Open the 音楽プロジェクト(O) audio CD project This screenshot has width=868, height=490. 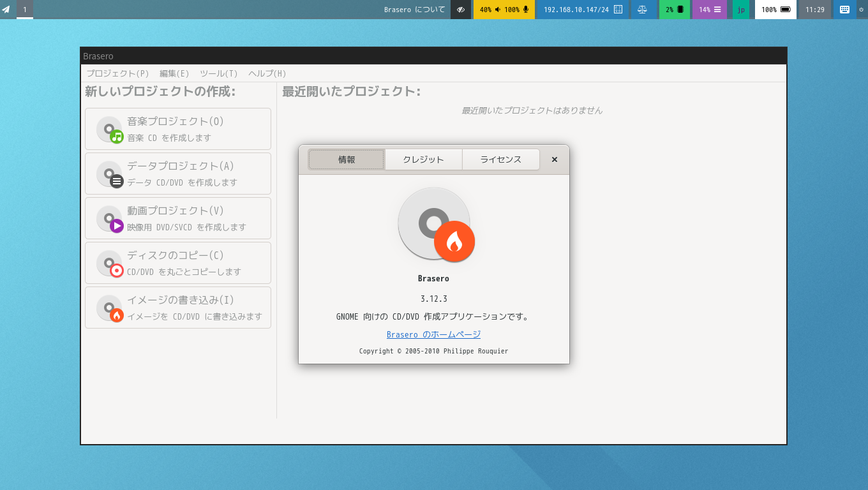(x=178, y=129)
